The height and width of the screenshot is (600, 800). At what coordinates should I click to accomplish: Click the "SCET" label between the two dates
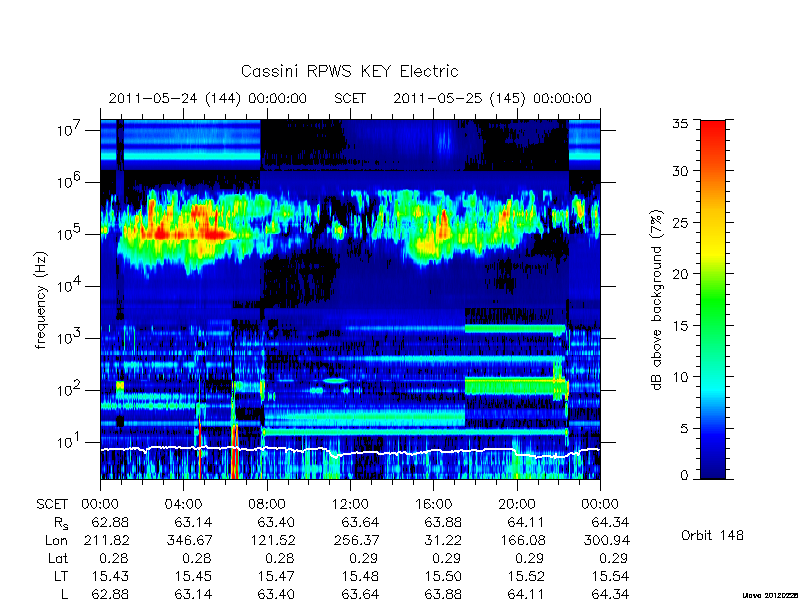point(350,98)
